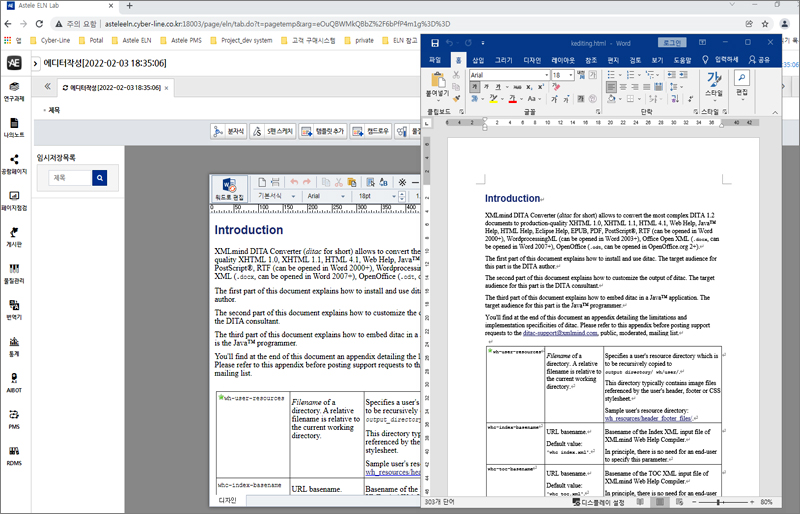Open 연구과제 in the left sidebar
Screen dimensions: 800x514
pyautogui.click(x=14, y=90)
